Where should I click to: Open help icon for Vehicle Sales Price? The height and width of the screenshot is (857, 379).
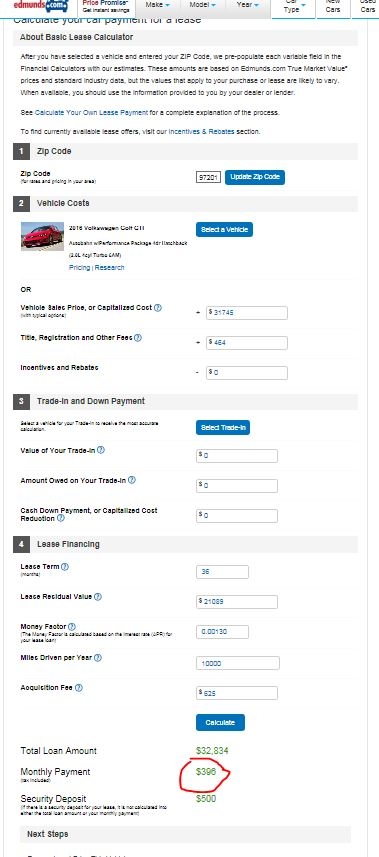(158, 308)
